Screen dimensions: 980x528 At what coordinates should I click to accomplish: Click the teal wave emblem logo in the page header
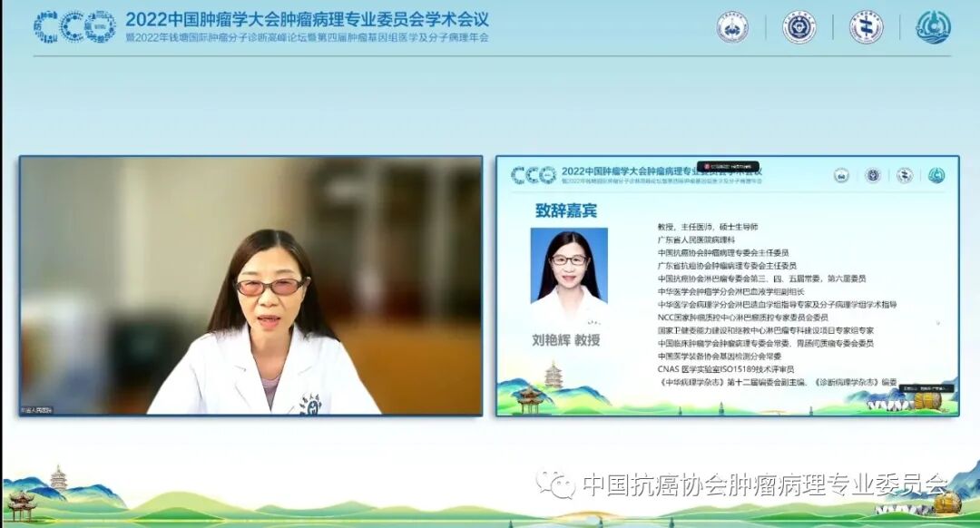933,27
